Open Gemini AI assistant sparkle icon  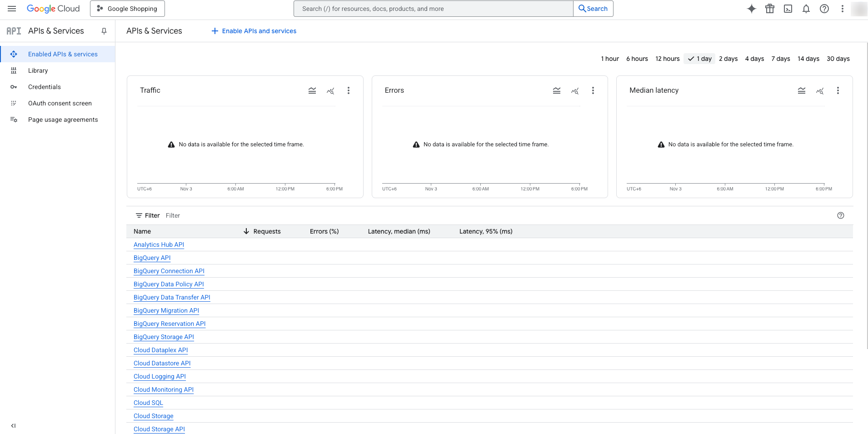[x=751, y=9]
